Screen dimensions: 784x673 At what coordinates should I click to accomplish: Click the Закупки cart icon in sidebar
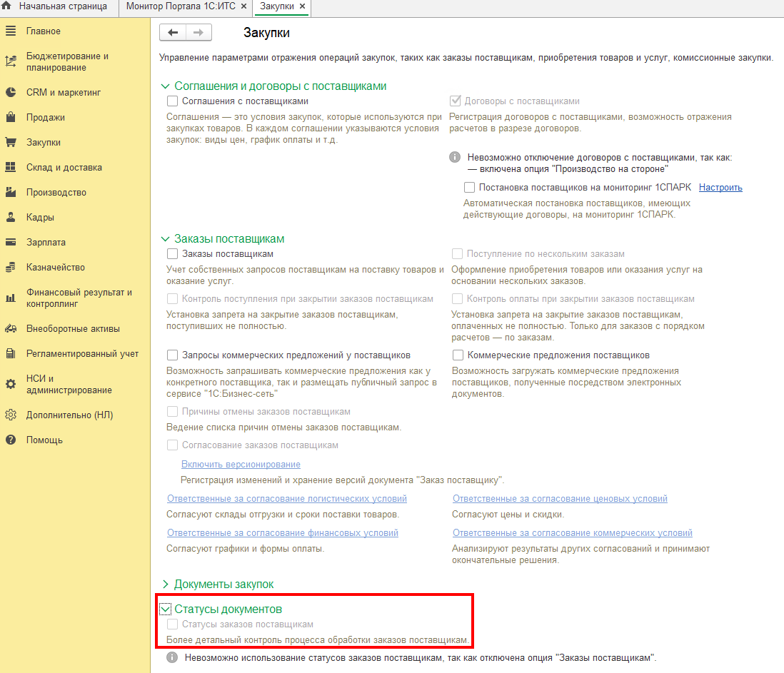pos(11,143)
